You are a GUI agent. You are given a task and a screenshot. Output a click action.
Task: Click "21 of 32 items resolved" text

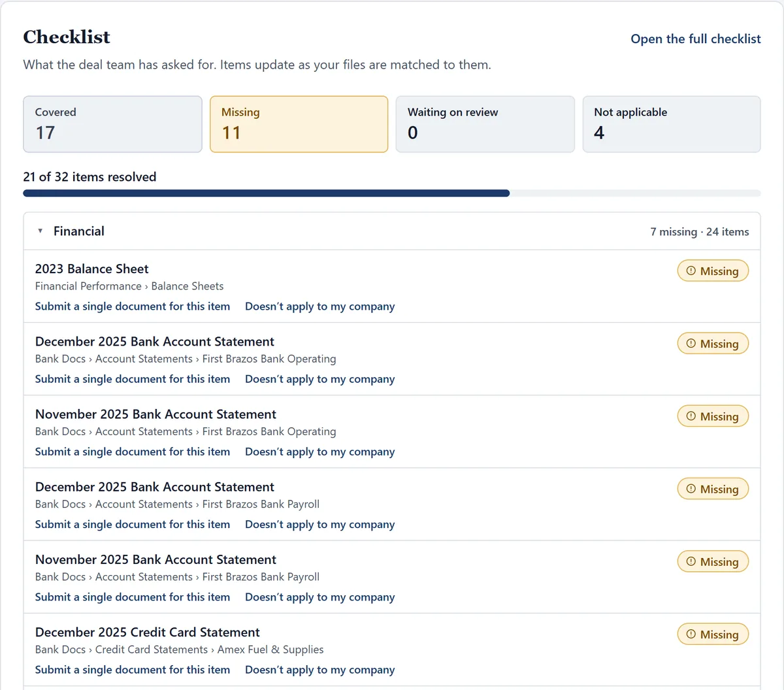[90, 176]
